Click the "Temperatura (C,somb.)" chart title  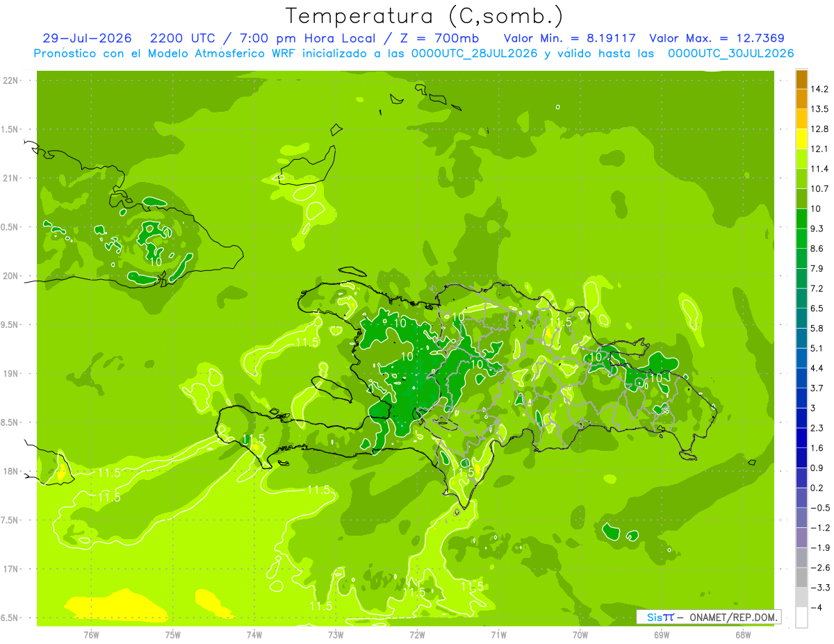tap(425, 16)
